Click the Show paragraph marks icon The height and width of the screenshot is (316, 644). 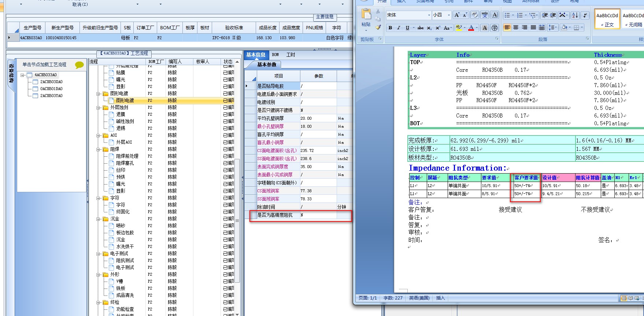[x=585, y=15]
